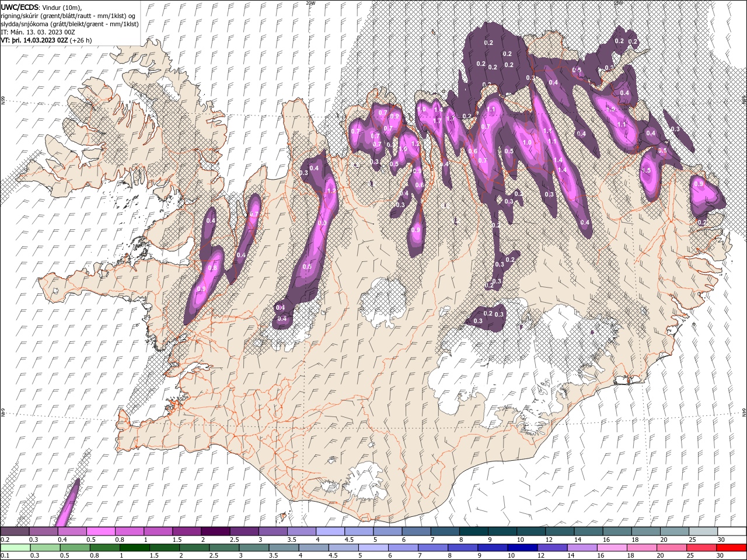Select the bottom-row swatch labeled 2
Image resolution: width=747 pixels, height=560 pixels.
[195, 548]
